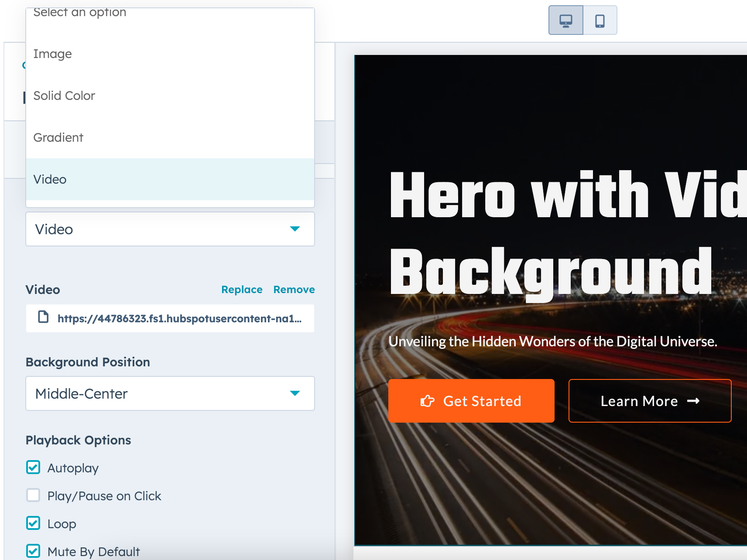Choose Image from the dropdown list

pyautogui.click(x=52, y=54)
